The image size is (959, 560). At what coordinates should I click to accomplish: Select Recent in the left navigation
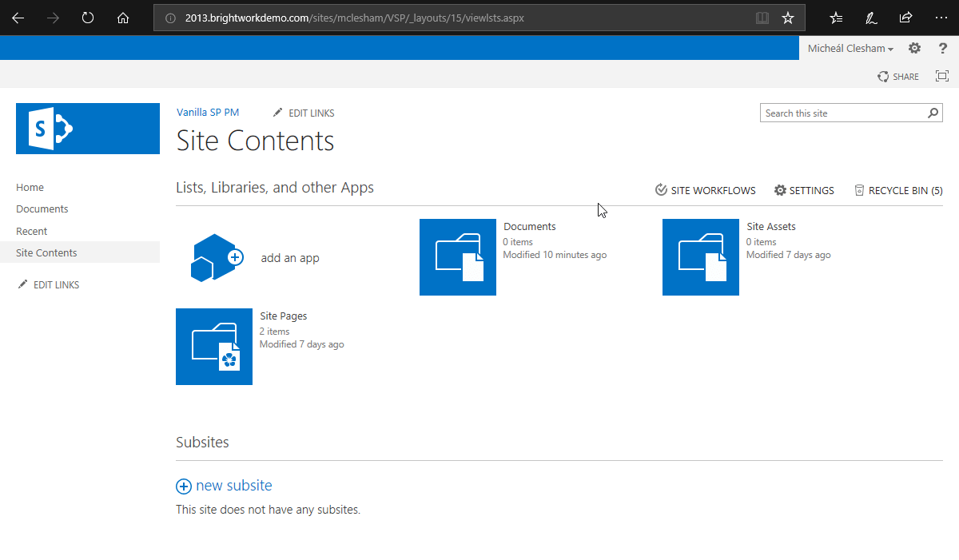pyautogui.click(x=31, y=231)
